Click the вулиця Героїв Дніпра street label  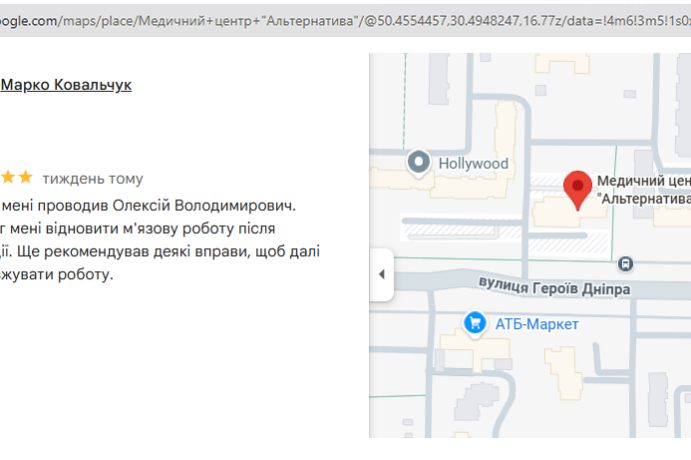pyautogui.click(x=553, y=288)
